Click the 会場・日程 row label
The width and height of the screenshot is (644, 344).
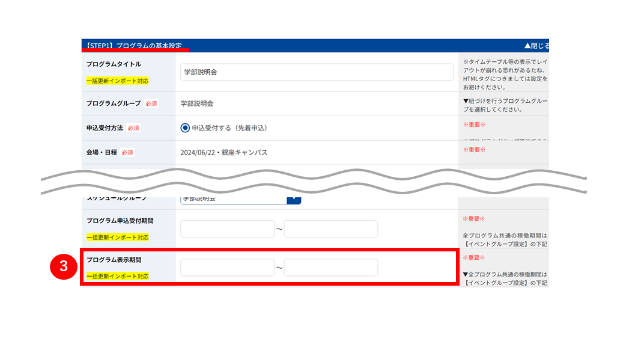(102, 153)
